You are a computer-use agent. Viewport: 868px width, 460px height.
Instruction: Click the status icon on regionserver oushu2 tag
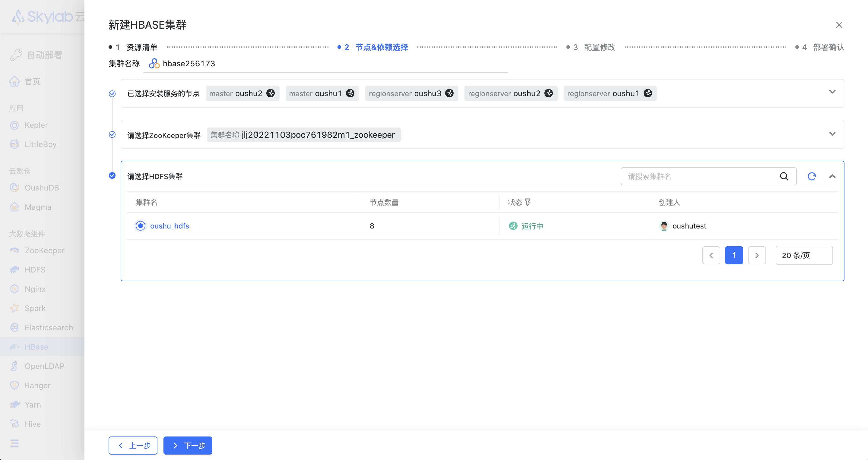(x=549, y=93)
